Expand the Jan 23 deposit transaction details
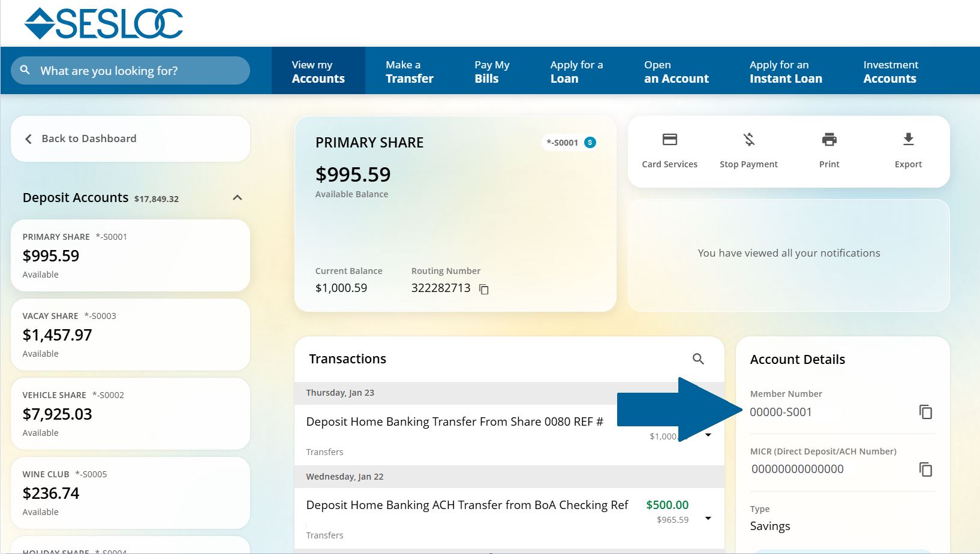 (x=708, y=436)
